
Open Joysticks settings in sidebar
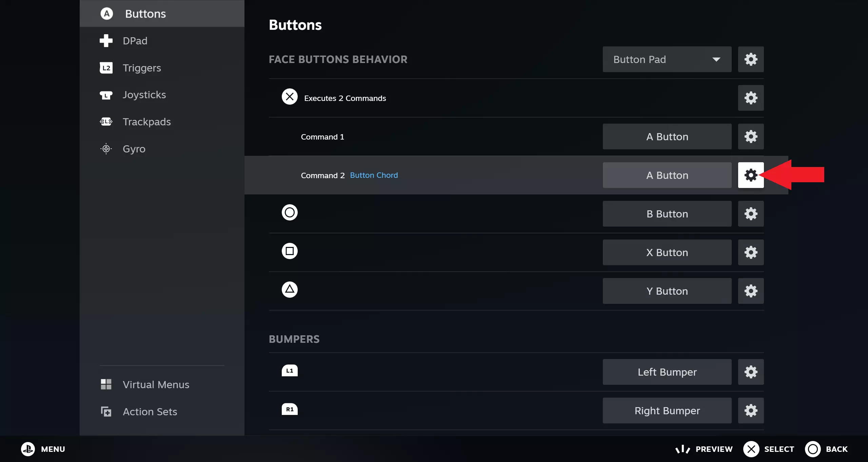coord(144,95)
